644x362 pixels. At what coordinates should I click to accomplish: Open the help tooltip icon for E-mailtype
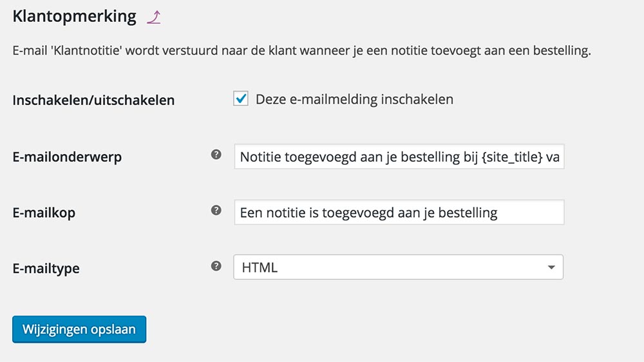click(216, 265)
